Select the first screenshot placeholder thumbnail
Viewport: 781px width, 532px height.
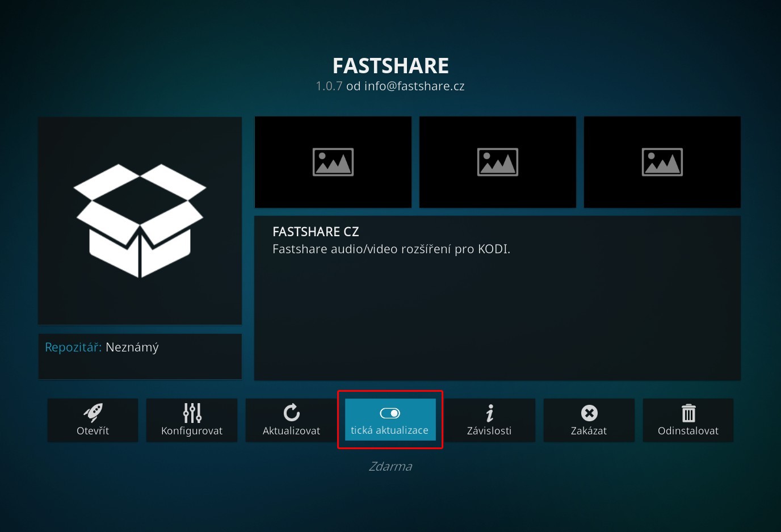tap(333, 162)
